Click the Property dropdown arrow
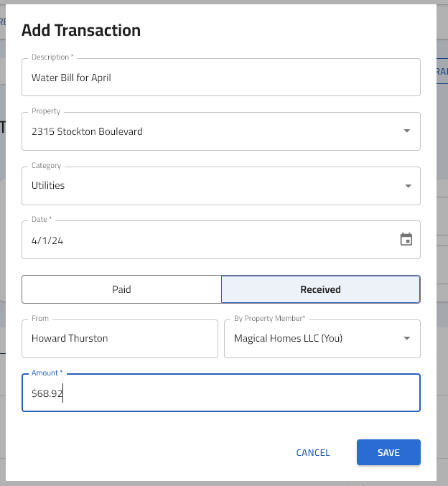 pyautogui.click(x=407, y=131)
